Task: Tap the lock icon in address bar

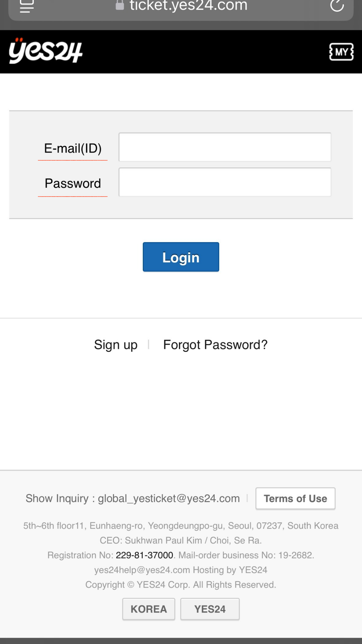Action: click(x=120, y=5)
